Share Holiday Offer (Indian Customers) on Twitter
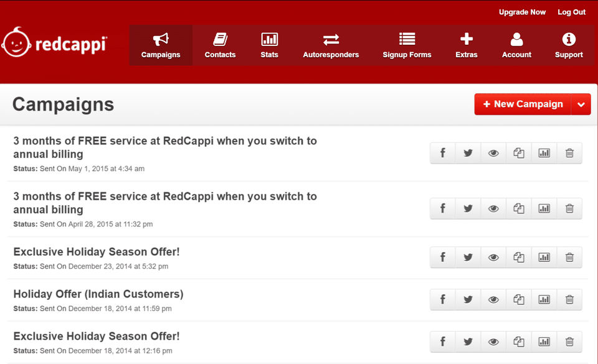The height and width of the screenshot is (364, 598). pos(468,299)
